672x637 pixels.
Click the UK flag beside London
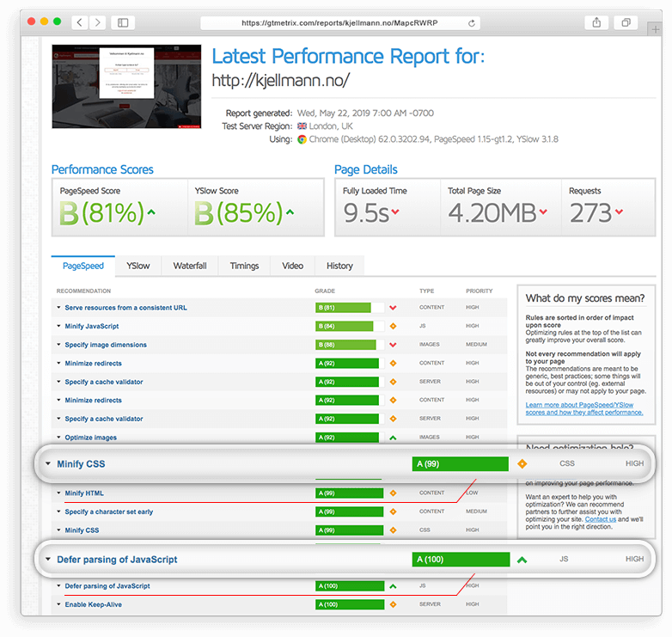[x=302, y=126]
